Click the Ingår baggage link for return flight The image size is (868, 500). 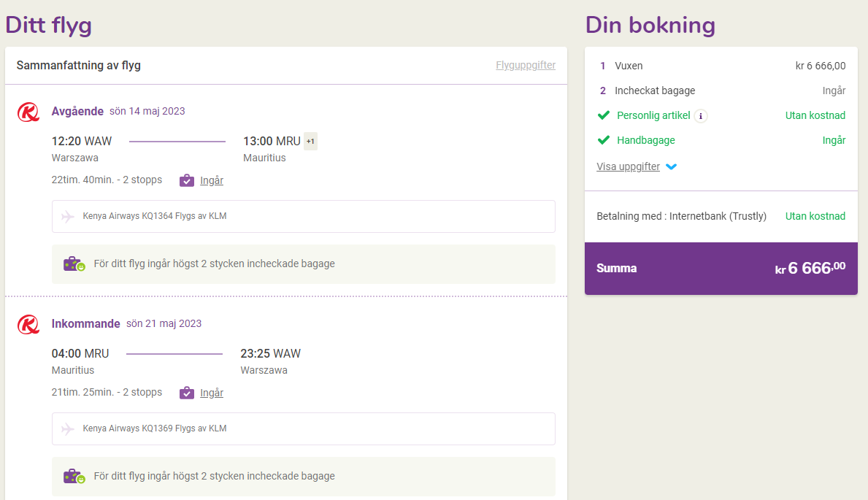coord(212,393)
